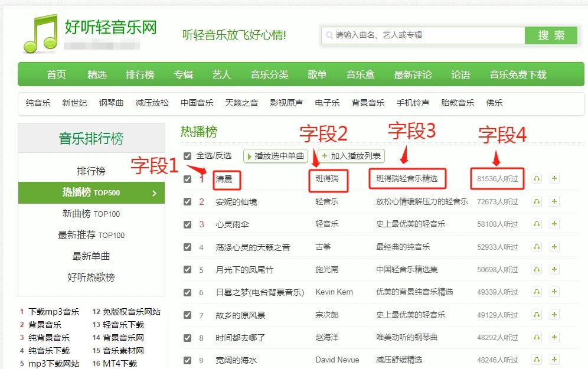Play 清晨 by clicking its headphone icon
The image size is (588, 369).
(536, 178)
